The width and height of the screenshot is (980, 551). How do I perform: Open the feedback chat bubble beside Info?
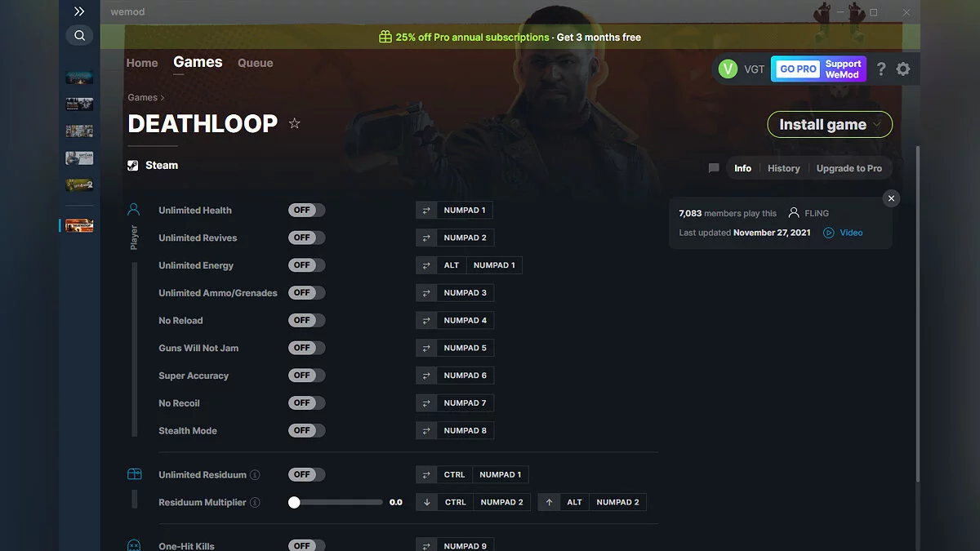tap(713, 168)
